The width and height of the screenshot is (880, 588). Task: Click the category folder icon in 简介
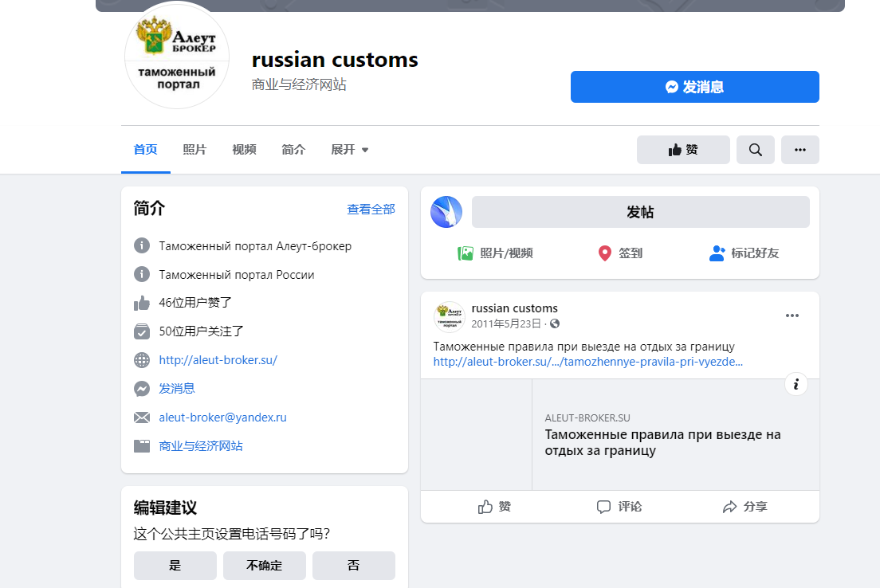pos(142,446)
